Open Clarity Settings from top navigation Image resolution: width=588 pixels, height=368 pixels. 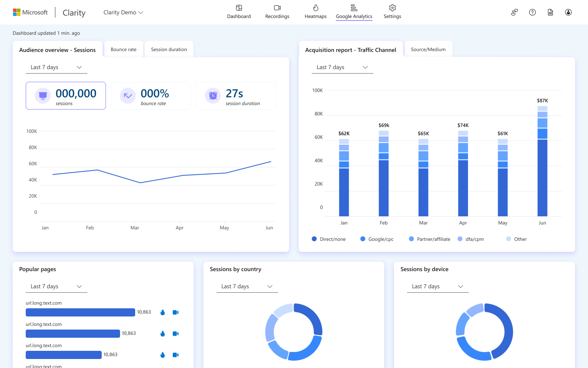pyautogui.click(x=392, y=12)
